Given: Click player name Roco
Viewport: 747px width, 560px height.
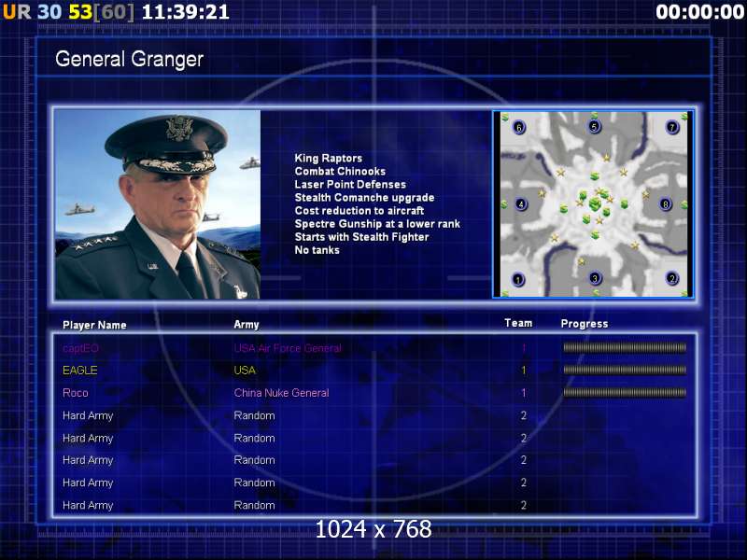Looking at the screenshot, I should click(76, 393).
